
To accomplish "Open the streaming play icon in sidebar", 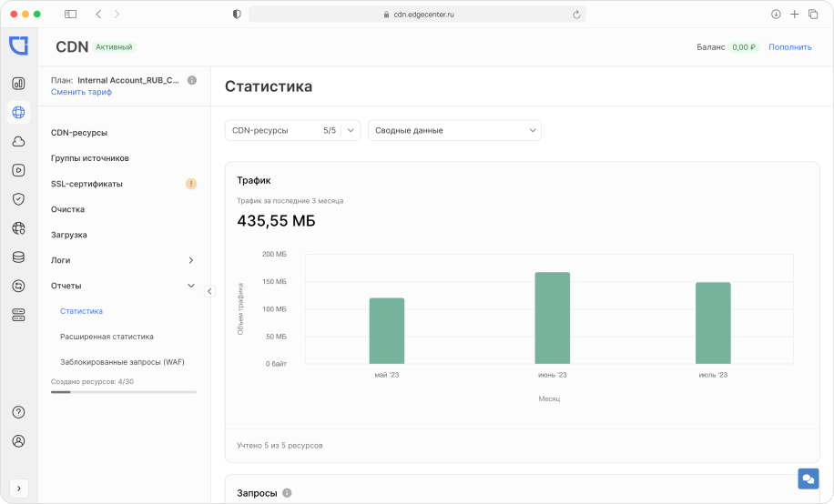I will click(x=18, y=170).
